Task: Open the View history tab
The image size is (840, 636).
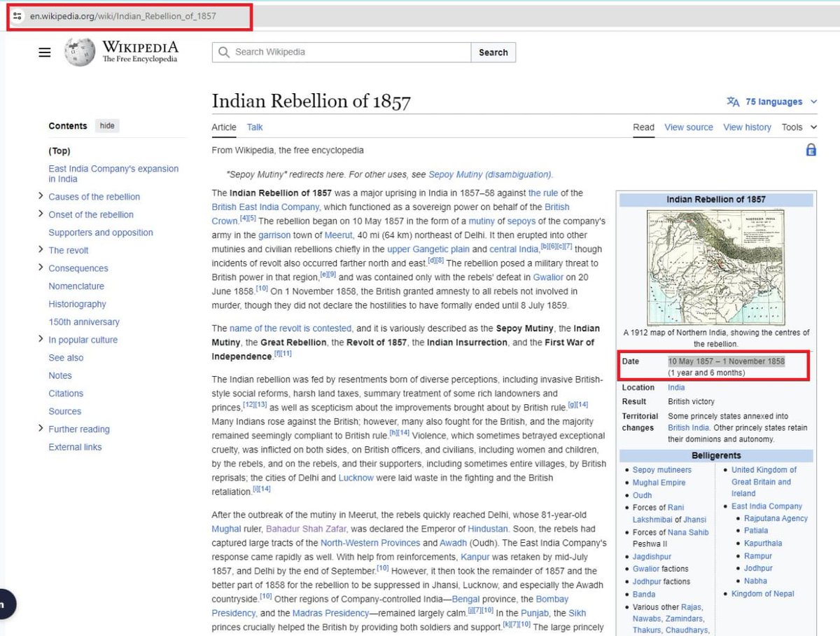Action: tap(747, 127)
